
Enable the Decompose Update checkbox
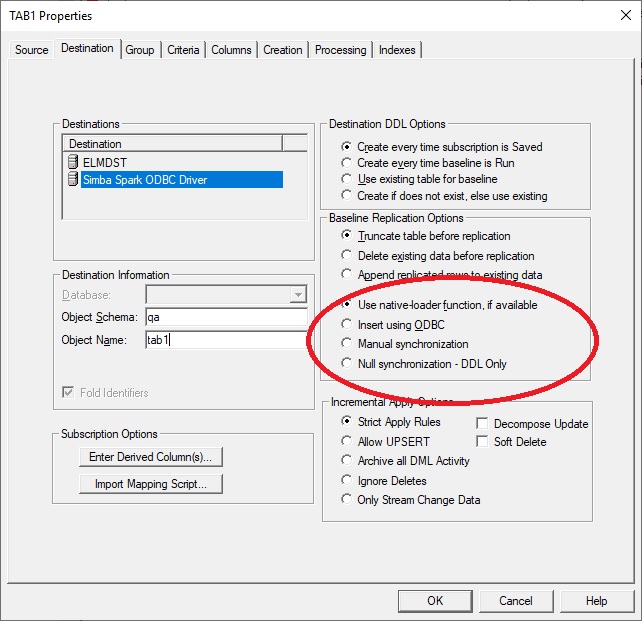click(483, 424)
